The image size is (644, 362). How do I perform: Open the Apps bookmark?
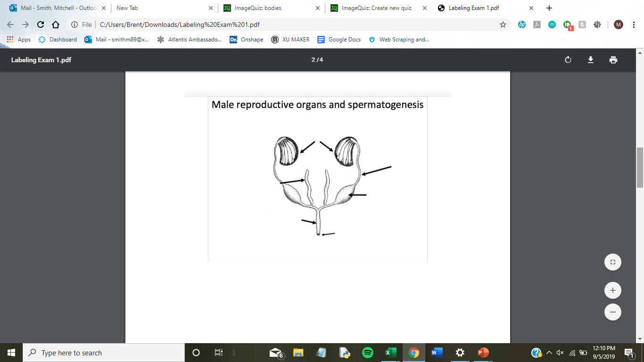[x=19, y=40]
